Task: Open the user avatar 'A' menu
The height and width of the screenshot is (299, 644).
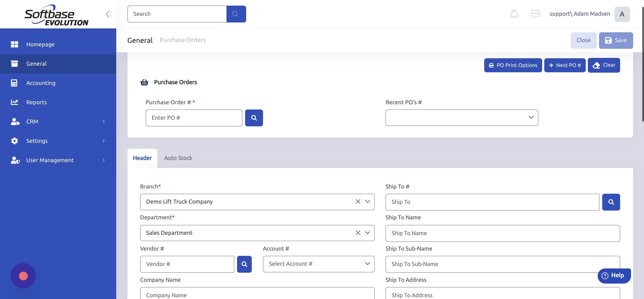Action: [x=622, y=14]
